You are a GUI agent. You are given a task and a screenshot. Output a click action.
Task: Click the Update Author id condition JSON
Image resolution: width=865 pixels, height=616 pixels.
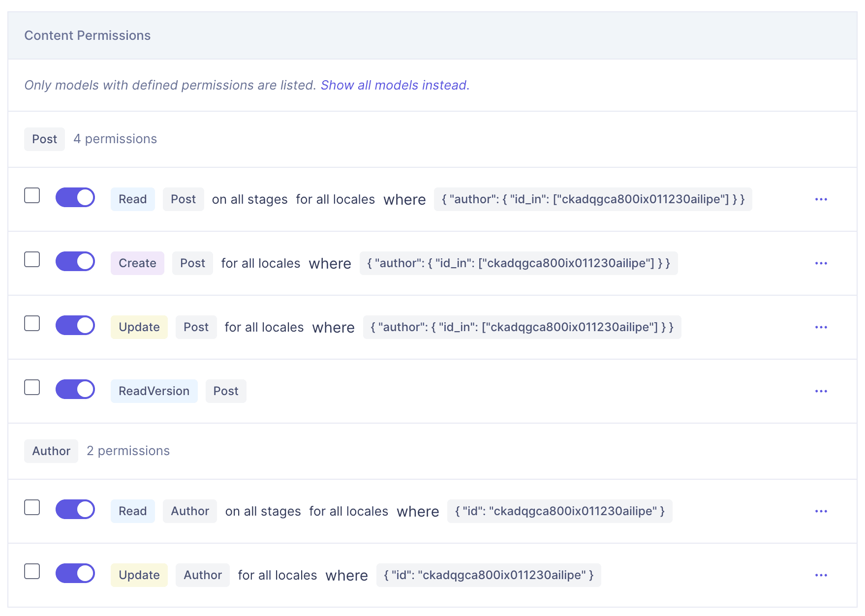pyautogui.click(x=488, y=575)
